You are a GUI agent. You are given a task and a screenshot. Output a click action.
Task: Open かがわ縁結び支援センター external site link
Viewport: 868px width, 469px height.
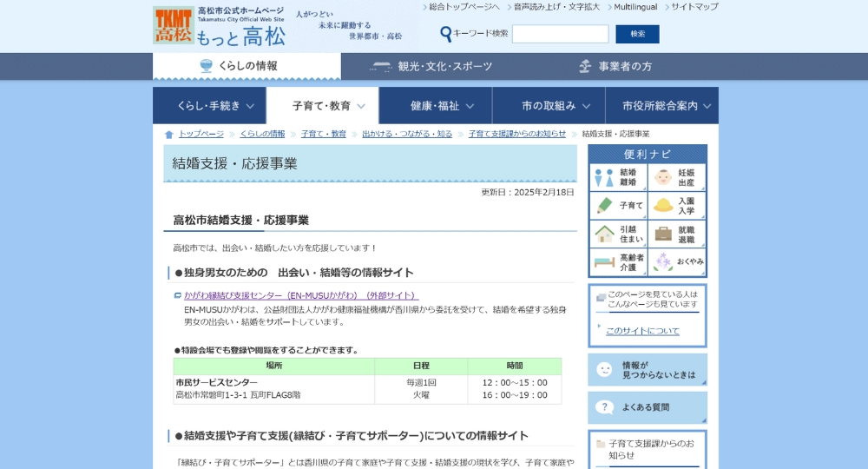pos(301,295)
